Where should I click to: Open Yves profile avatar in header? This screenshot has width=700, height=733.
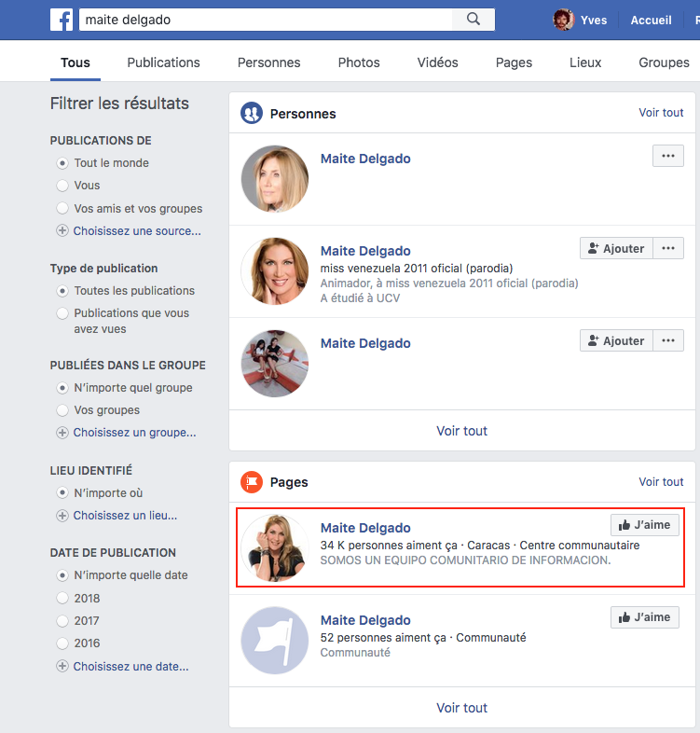tap(564, 20)
